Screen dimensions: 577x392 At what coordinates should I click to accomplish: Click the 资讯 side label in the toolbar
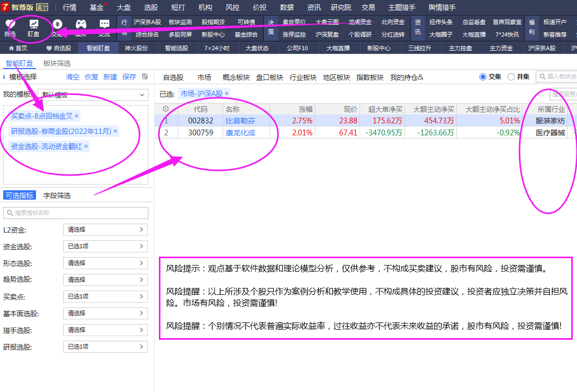(x=418, y=27)
